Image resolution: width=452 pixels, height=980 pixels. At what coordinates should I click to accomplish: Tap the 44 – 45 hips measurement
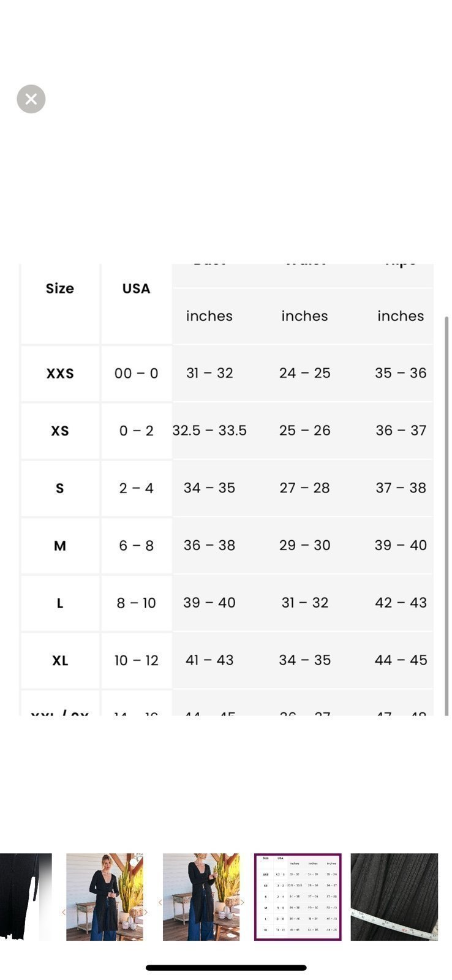(401, 660)
